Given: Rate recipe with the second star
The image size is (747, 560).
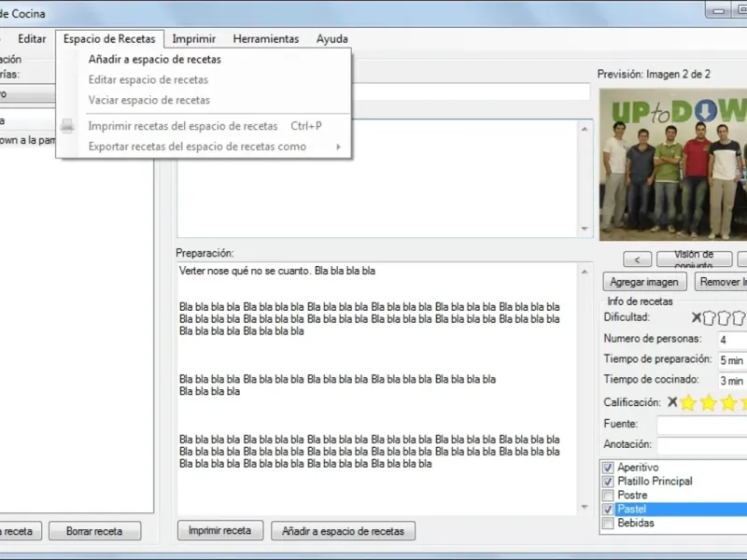Looking at the screenshot, I should pyautogui.click(x=709, y=403).
